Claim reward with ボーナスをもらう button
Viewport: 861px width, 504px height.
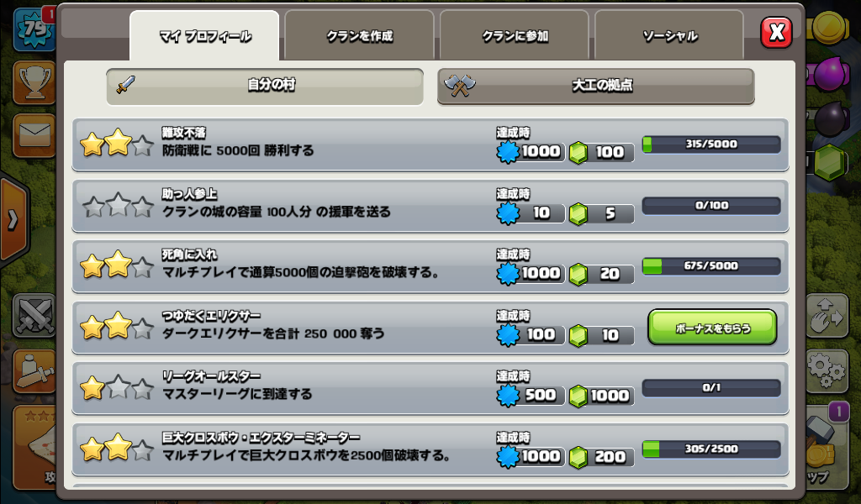[712, 328]
